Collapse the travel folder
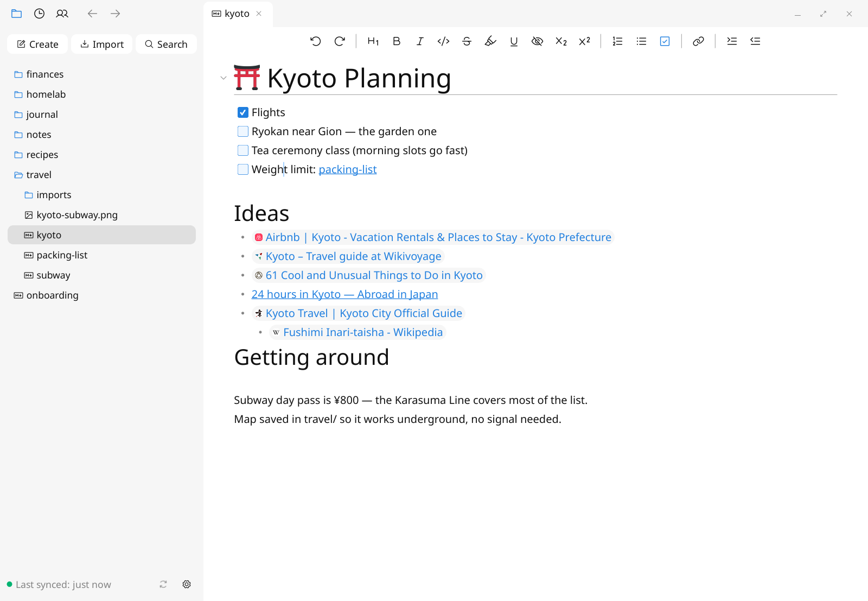 [x=101, y=175]
